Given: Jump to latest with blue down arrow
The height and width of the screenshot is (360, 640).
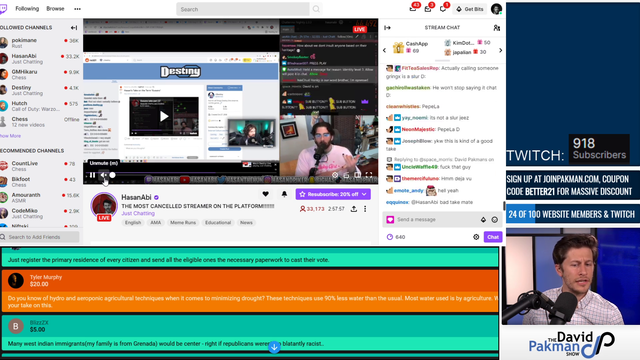Looking at the screenshot, I should click(x=274, y=347).
